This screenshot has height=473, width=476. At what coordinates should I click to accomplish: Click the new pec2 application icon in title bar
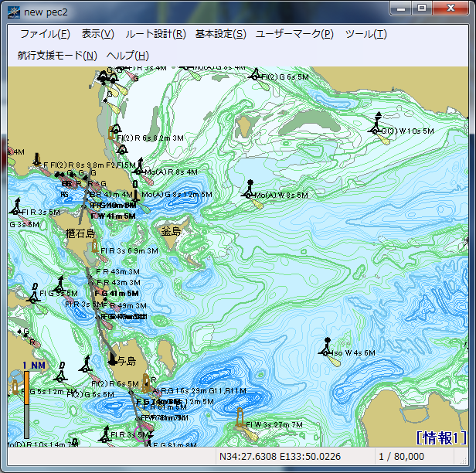coord(14,12)
